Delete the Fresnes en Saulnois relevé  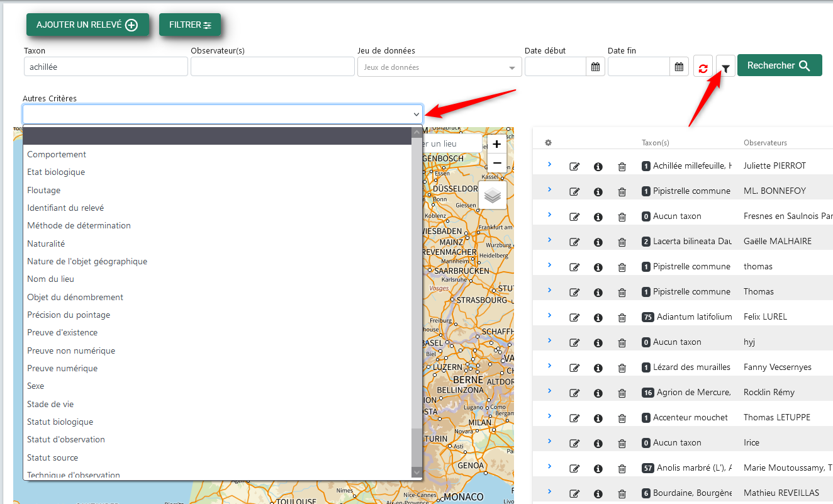[622, 216]
